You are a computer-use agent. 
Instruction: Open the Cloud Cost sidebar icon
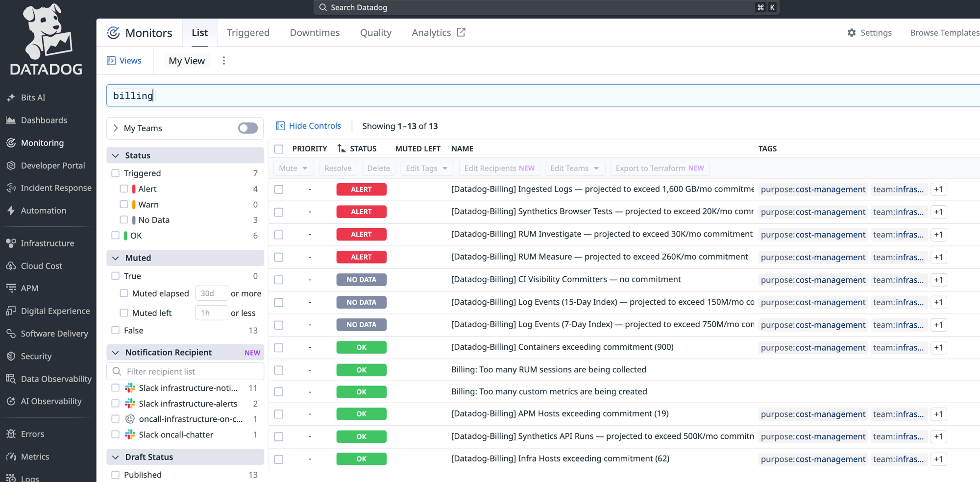[x=11, y=266]
